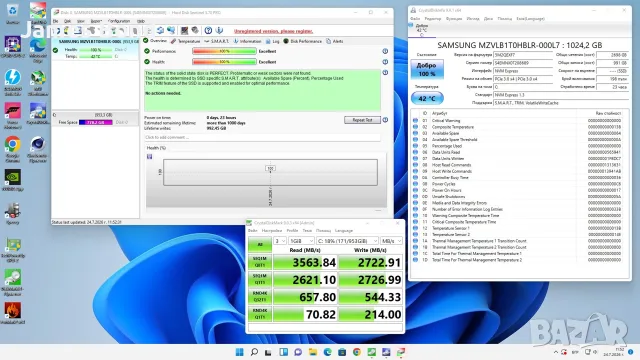
Task: Open Microsoft Edge desktop shortcut
Action: pos(38,49)
